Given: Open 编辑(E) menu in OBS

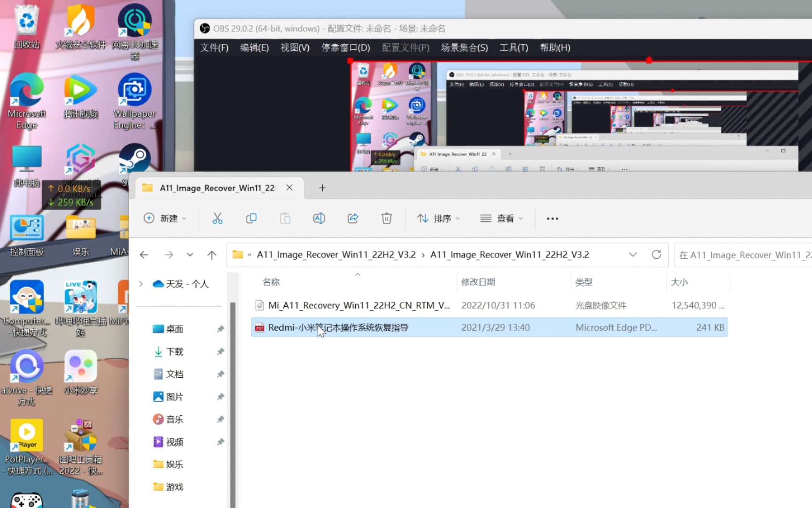Looking at the screenshot, I should (x=254, y=48).
